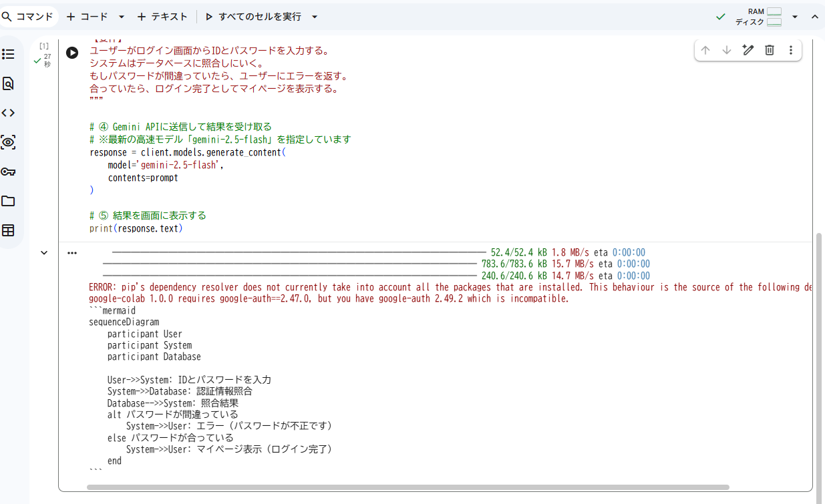Click the comment # ④ Gemini APIに送信して結果を受け取る
This screenshot has width=825, height=504.
[180, 127]
